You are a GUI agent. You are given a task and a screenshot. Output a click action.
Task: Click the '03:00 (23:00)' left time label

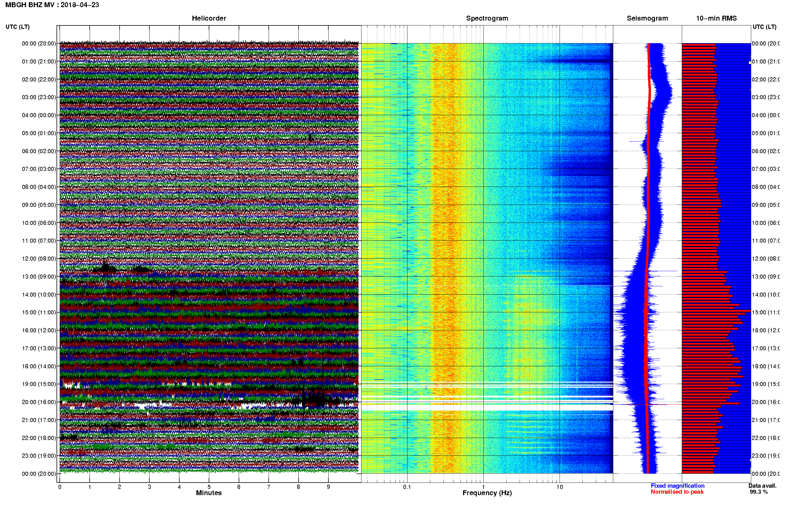point(39,97)
